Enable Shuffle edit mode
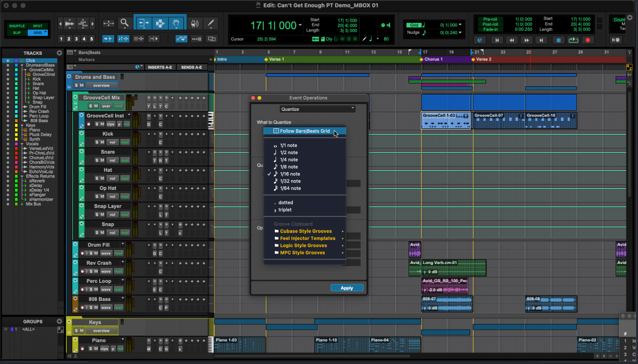Image resolution: width=638 pixels, height=364 pixels. click(16, 26)
